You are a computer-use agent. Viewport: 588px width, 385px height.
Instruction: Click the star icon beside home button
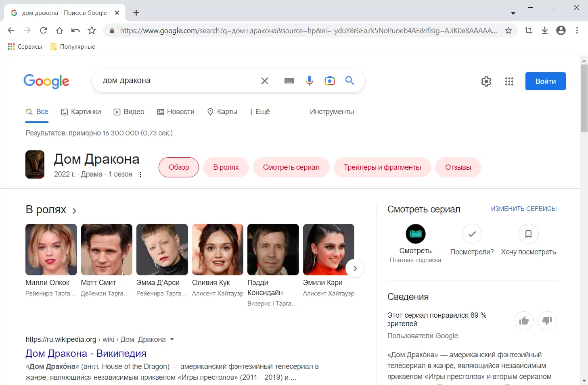point(92,30)
